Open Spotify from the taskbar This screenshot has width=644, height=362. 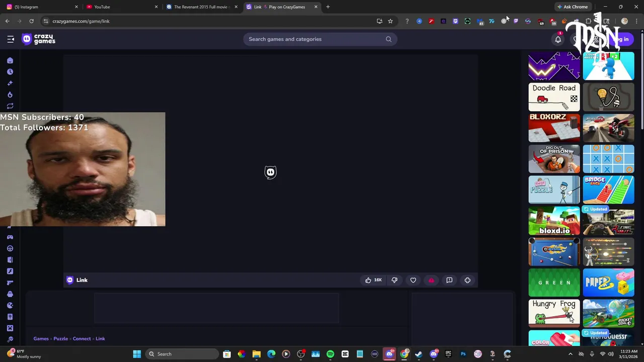click(330, 354)
